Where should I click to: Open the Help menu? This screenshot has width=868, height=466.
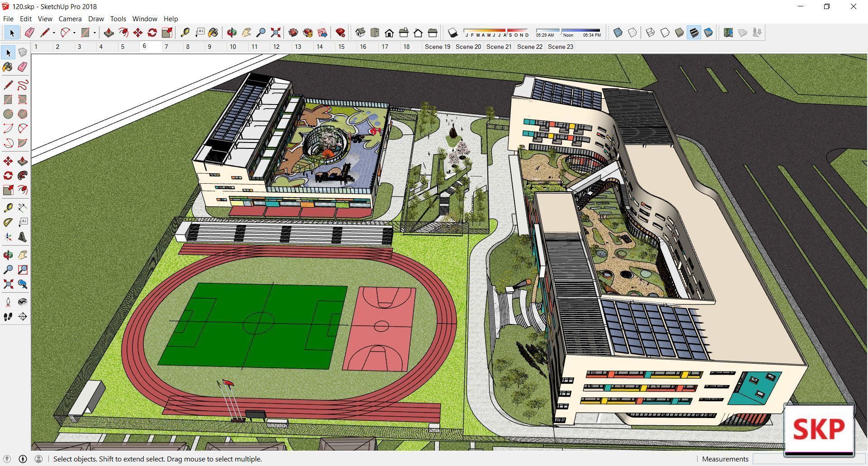point(170,19)
